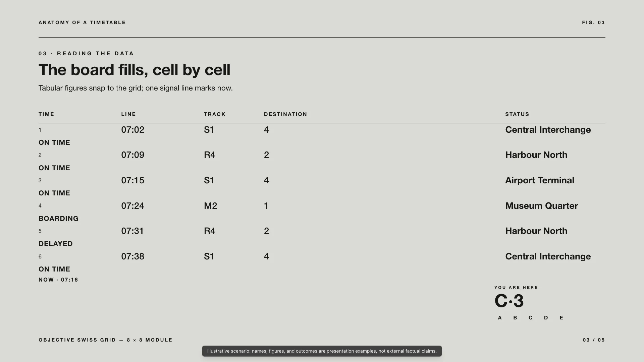The height and width of the screenshot is (362, 644).
Task: Click the 'NOW · 07:16' marker
Action: 58,280
